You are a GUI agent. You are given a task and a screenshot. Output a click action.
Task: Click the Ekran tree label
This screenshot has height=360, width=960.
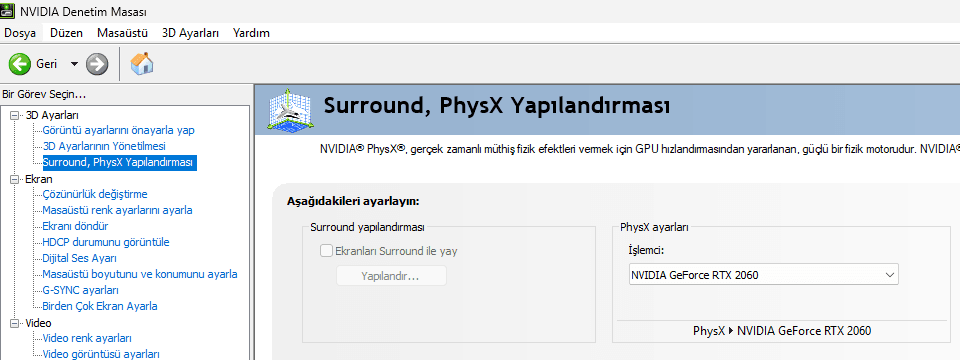(39, 179)
